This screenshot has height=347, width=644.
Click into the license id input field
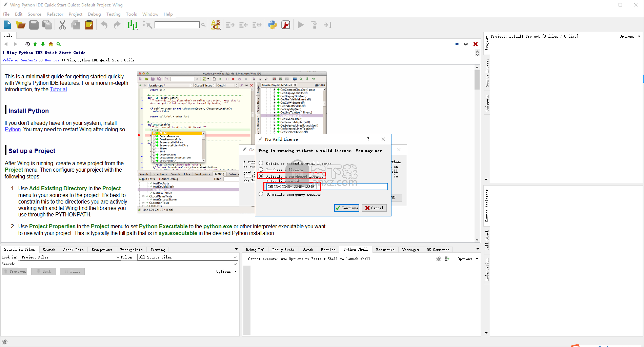327,187
